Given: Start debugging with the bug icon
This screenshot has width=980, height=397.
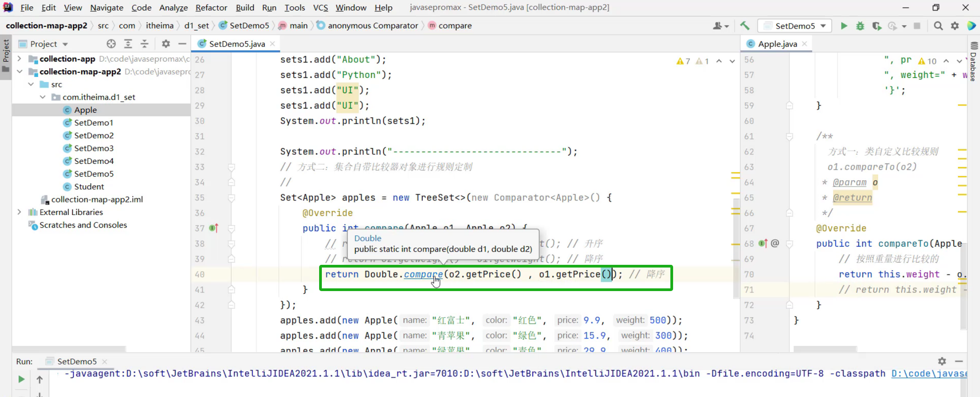Looking at the screenshot, I should click(x=860, y=26).
